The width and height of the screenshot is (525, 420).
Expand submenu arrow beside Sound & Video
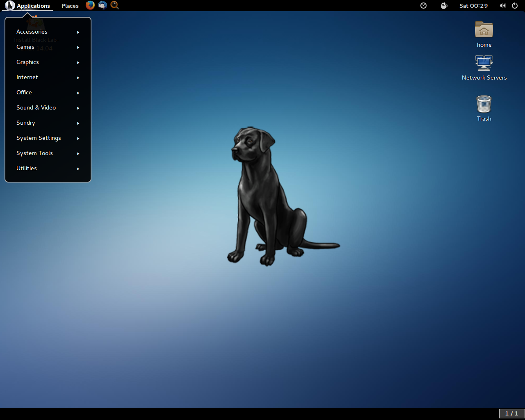pyautogui.click(x=78, y=108)
